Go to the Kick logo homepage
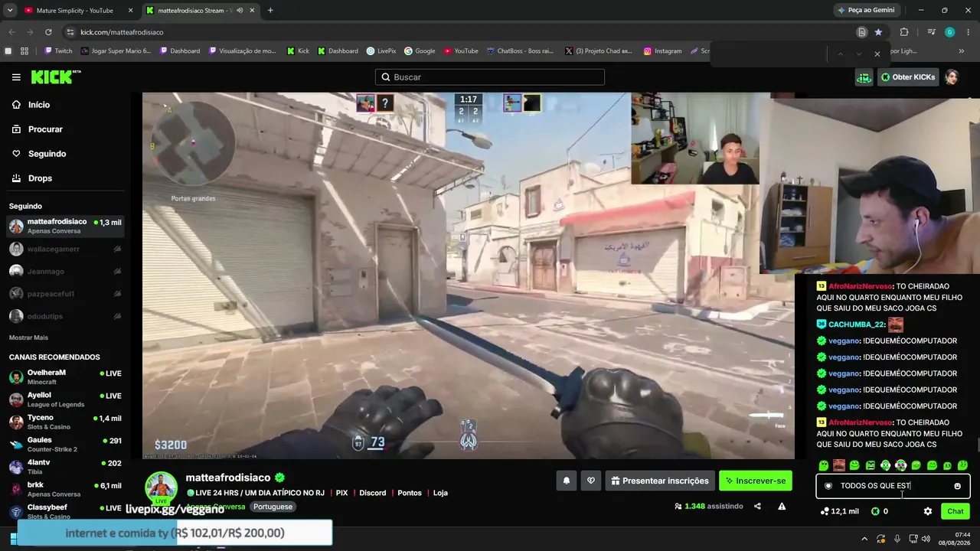Image resolution: width=980 pixels, height=551 pixels. click(56, 77)
